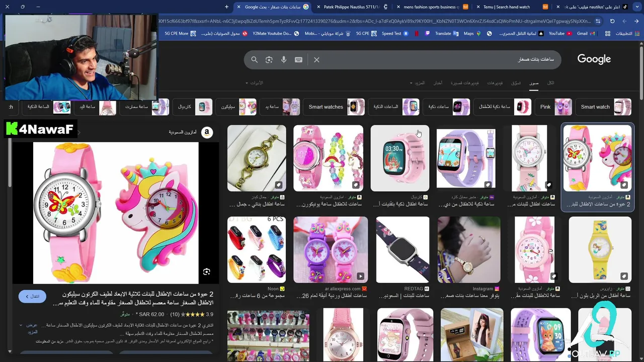Go back using the browser back arrow

(x=636, y=21)
